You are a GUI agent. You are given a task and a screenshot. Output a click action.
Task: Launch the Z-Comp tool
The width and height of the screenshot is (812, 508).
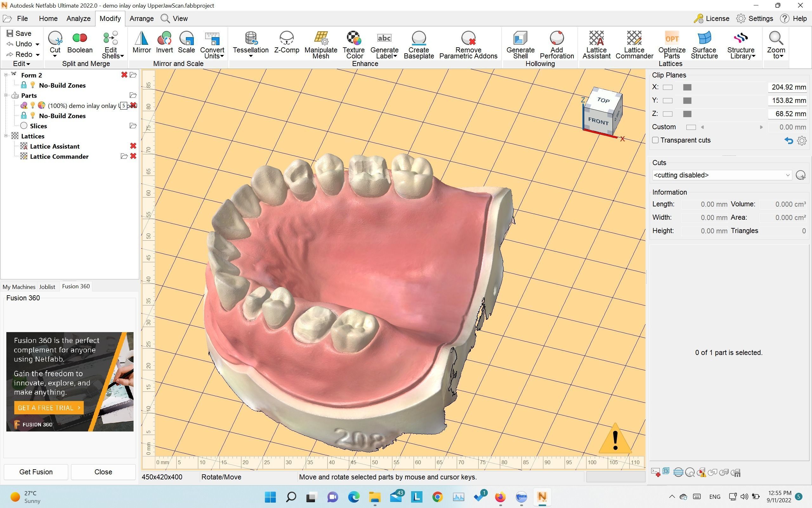(x=286, y=42)
